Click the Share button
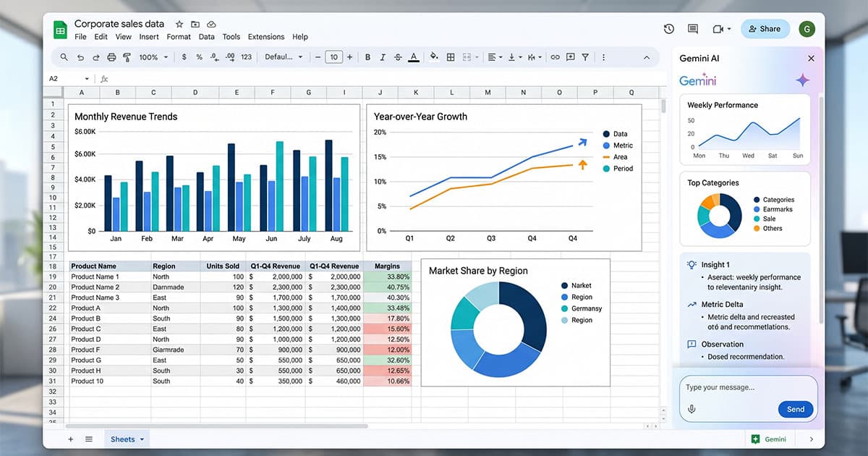The height and width of the screenshot is (456, 868). pos(765,29)
